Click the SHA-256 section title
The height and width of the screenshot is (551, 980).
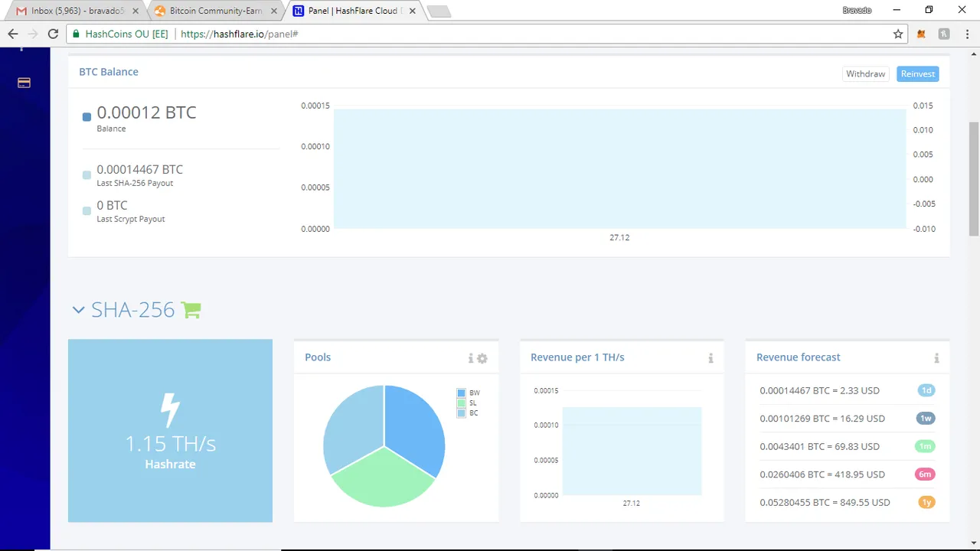click(x=133, y=310)
